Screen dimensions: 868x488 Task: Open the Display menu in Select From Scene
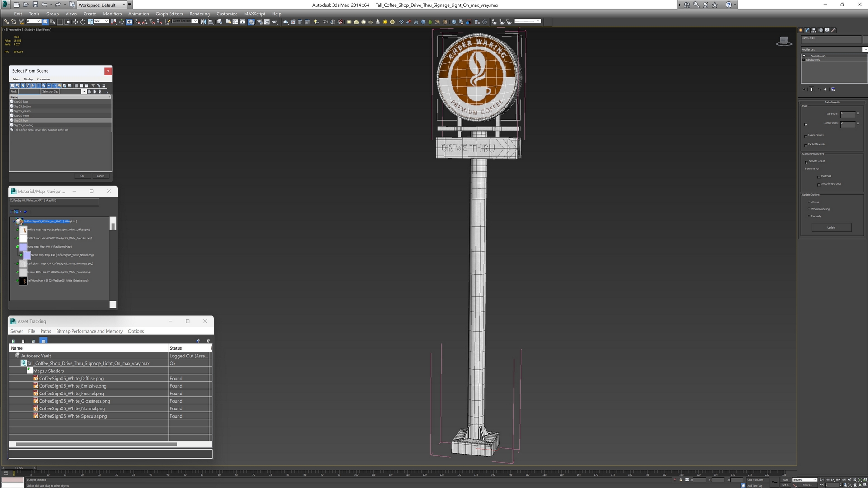point(28,79)
